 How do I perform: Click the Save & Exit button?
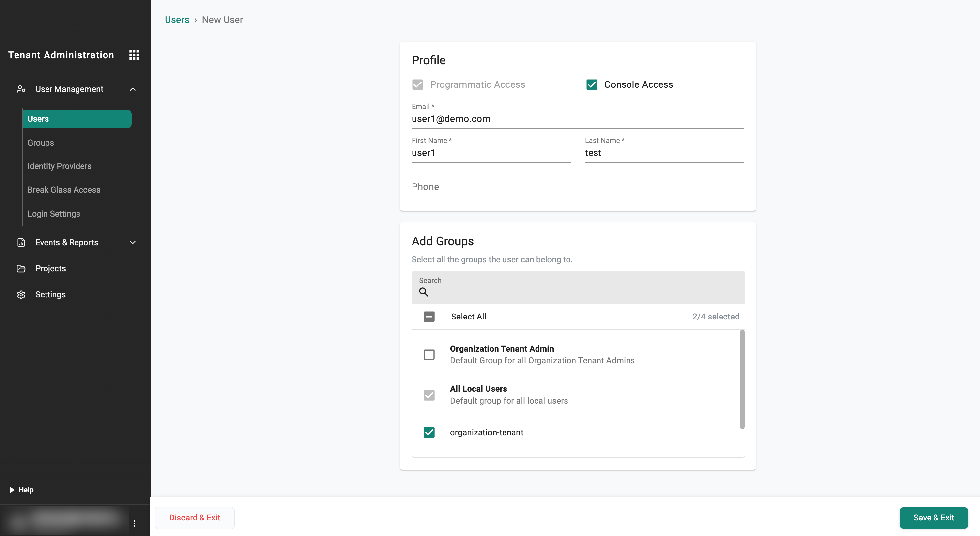[933, 518]
